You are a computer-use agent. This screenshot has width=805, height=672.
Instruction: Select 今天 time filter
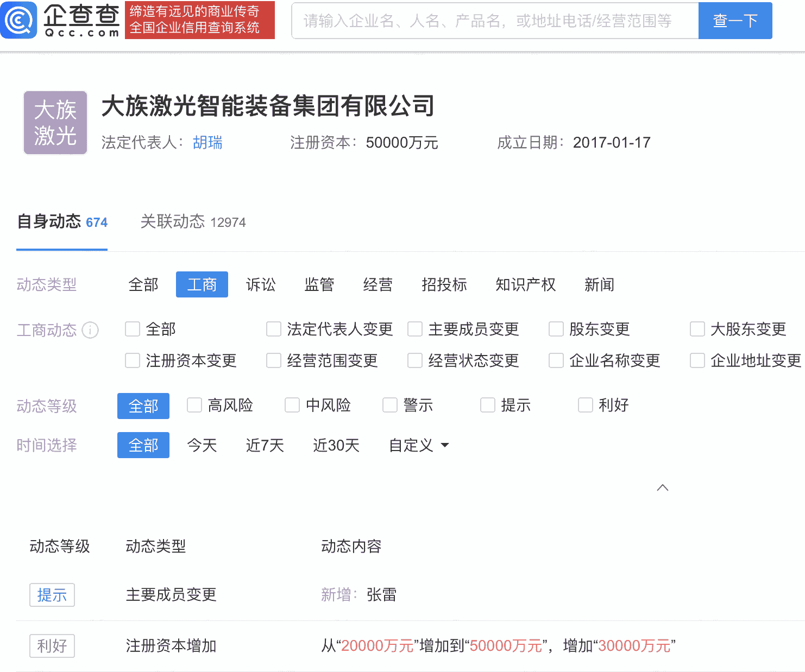[x=202, y=445]
